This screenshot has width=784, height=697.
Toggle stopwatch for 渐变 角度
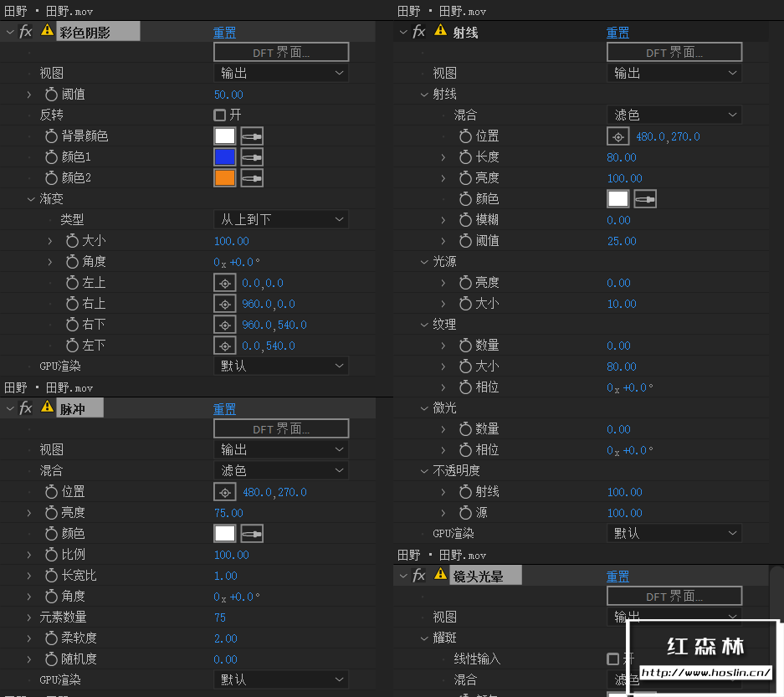(x=72, y=262)
